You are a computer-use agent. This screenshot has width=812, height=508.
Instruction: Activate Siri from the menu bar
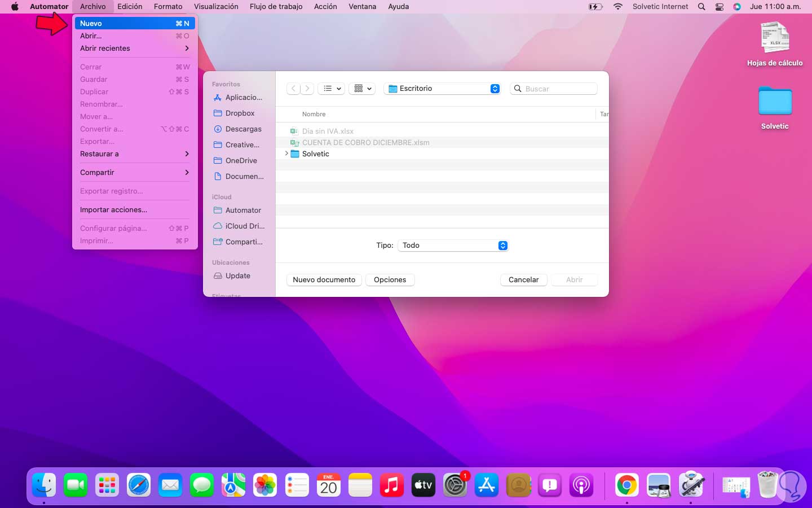pos(737,7)
